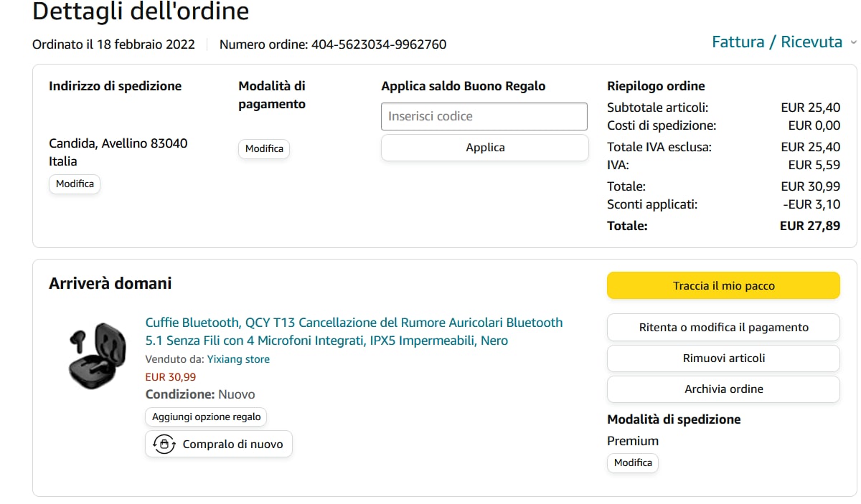The height and width of the screenshot is (504, 861).
Task: Click the 'Rimuovi articoli' button
Action: coord(723,358)
